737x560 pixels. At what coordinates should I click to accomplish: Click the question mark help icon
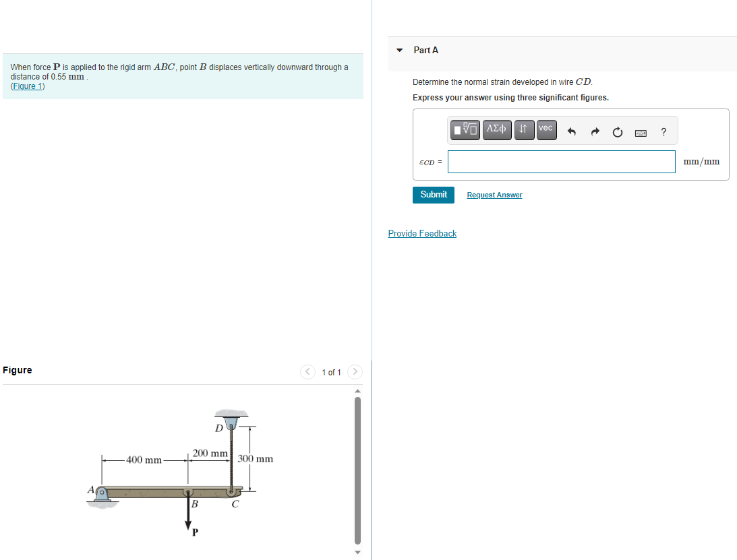tap(663, 131)
